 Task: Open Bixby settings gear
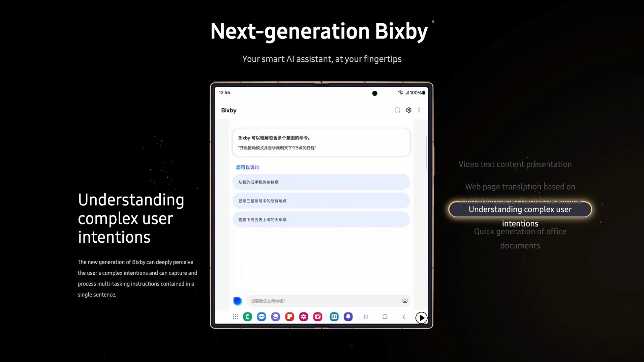tap(409, 110)
